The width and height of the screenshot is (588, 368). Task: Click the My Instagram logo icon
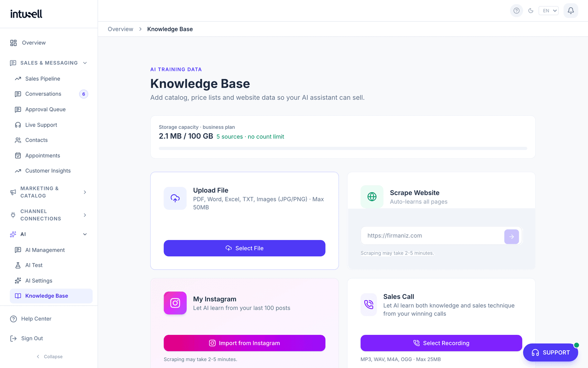[175, 303]
